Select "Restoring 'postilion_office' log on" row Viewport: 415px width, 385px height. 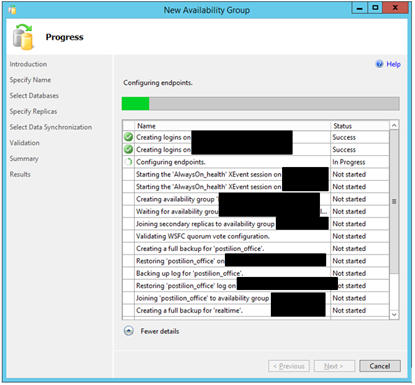[x=256, y=286]
